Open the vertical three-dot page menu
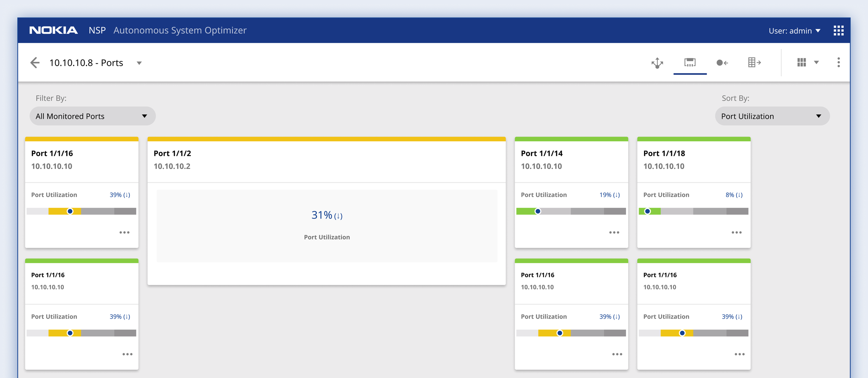This screenshot has width=868, height=378. 838,63
